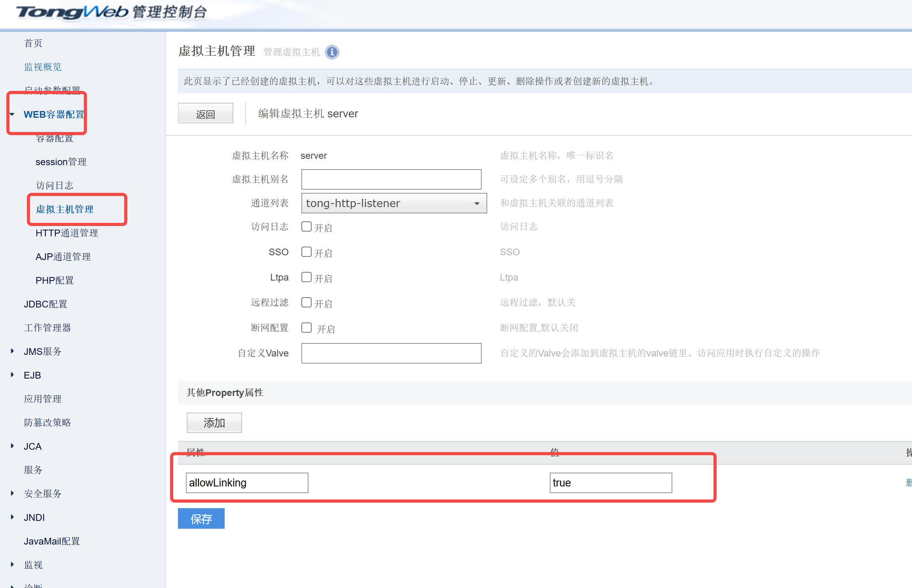Click the 删 delete link for allowLinking row
Screen dimensions: 912x588
pyautogui.click(x=908, y=482)
